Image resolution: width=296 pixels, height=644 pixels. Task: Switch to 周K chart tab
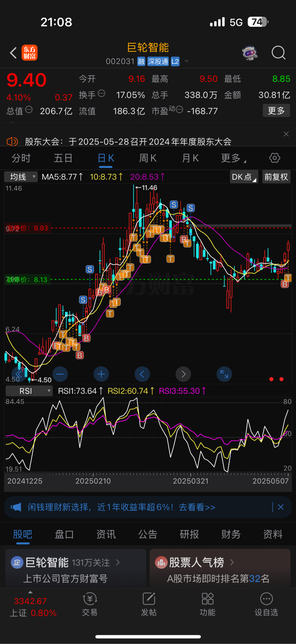pyautogui.click(x=148, y=158)
